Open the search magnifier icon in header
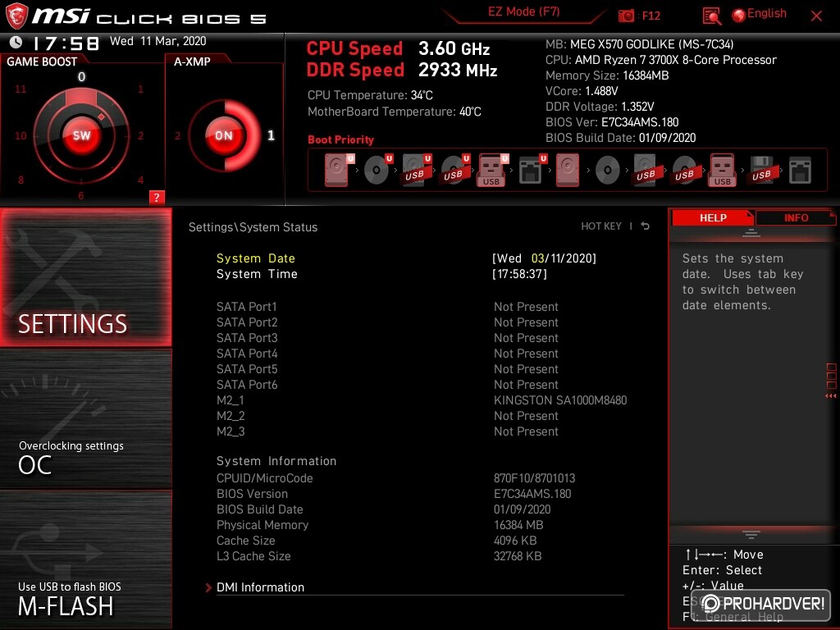This screenshot has width=840, height=630. 711,16
